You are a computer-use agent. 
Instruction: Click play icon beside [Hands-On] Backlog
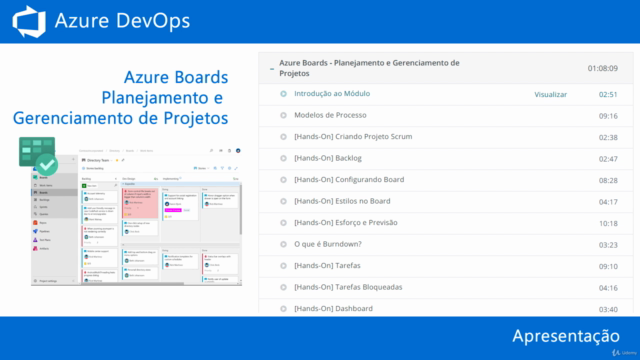283,158
